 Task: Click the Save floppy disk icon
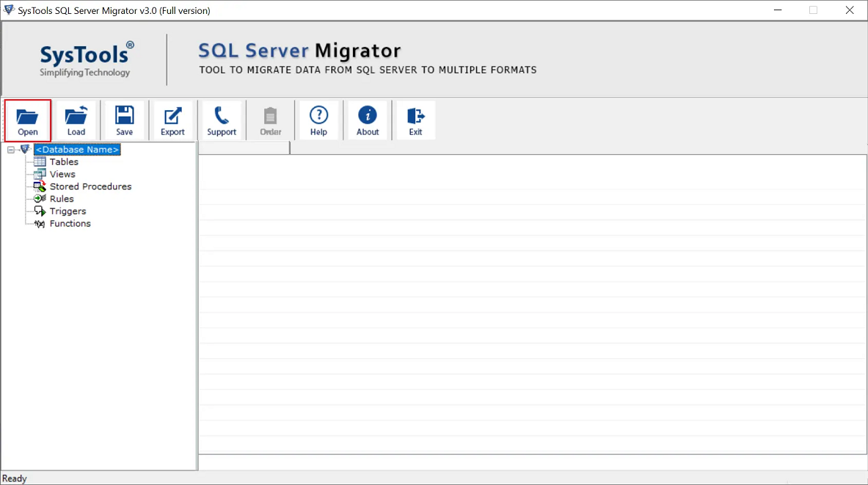coord(124,115)
